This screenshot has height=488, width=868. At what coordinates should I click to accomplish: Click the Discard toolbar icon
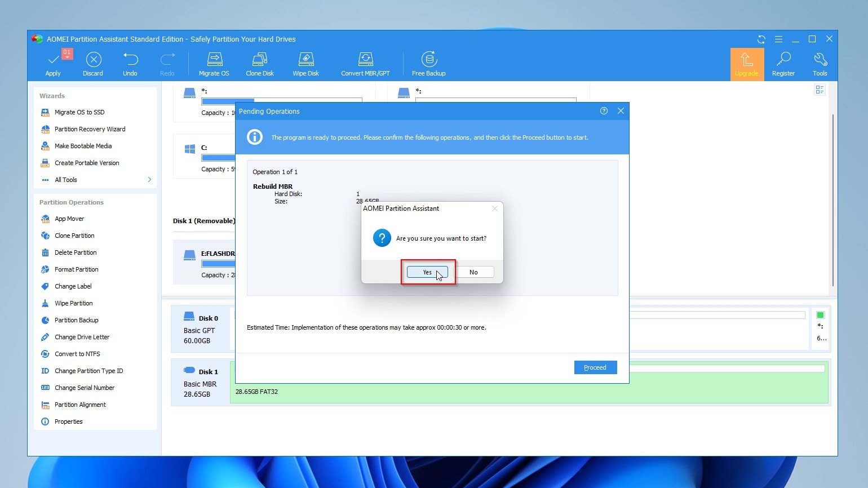click(93, 64)
